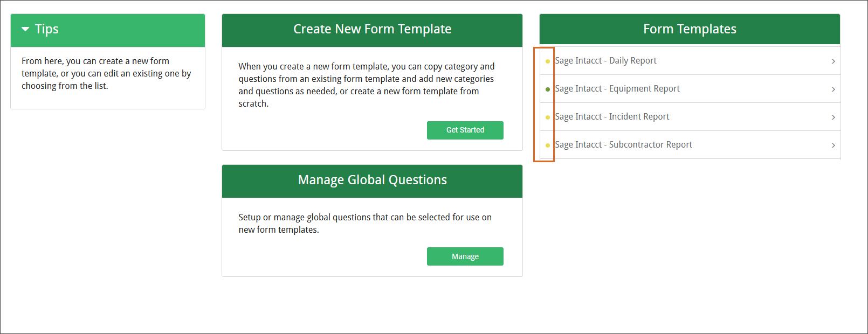Image resolution: width=868 pixels, height=334 pixels.
Task: Click yellow status dot beside Subcontractor Report
Action: point(548,145)
